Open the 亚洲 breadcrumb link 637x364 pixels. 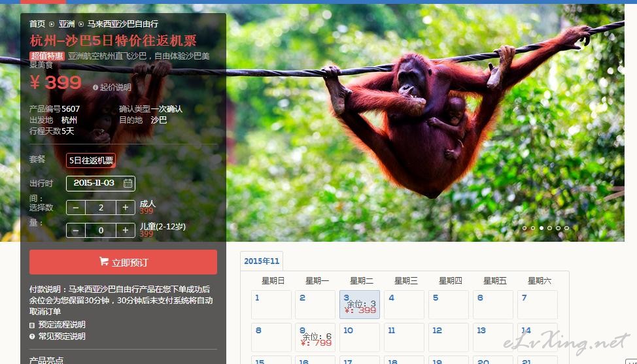point(67,24)
